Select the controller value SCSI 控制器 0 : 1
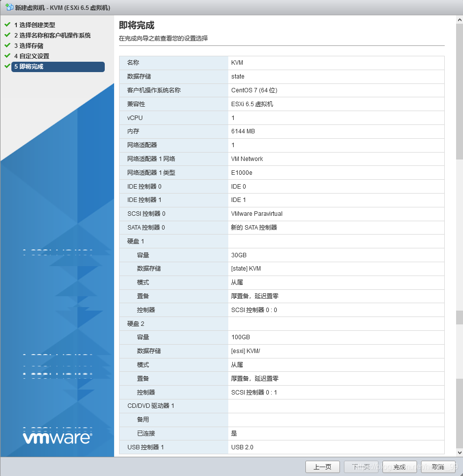The width and height of the screenshot is (463, 476). coord(254,392)
